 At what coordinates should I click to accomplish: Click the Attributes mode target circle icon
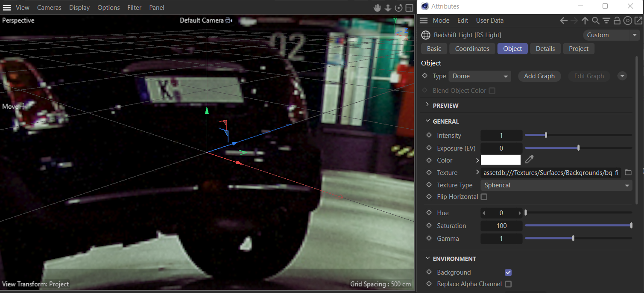(627, 21)
